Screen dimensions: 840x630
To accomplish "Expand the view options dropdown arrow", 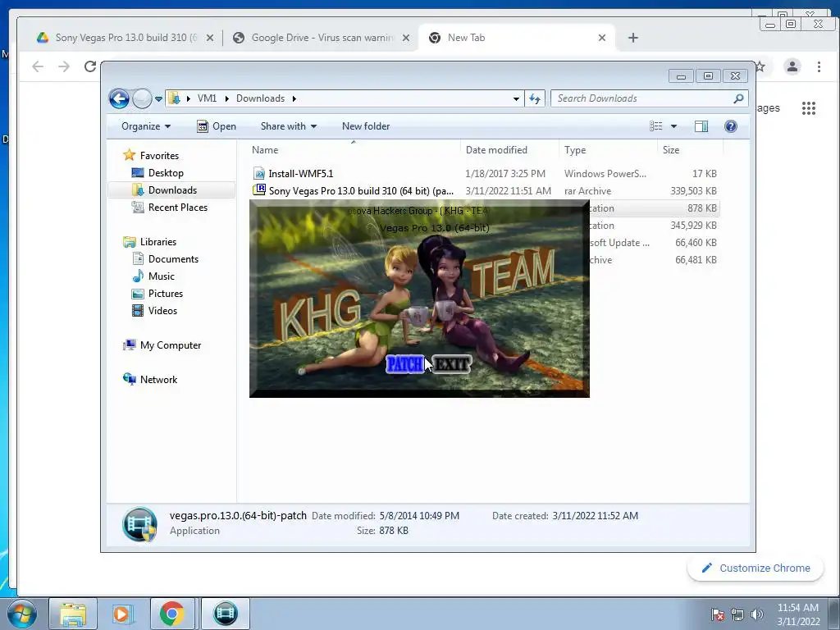I will tap(674, 126).
